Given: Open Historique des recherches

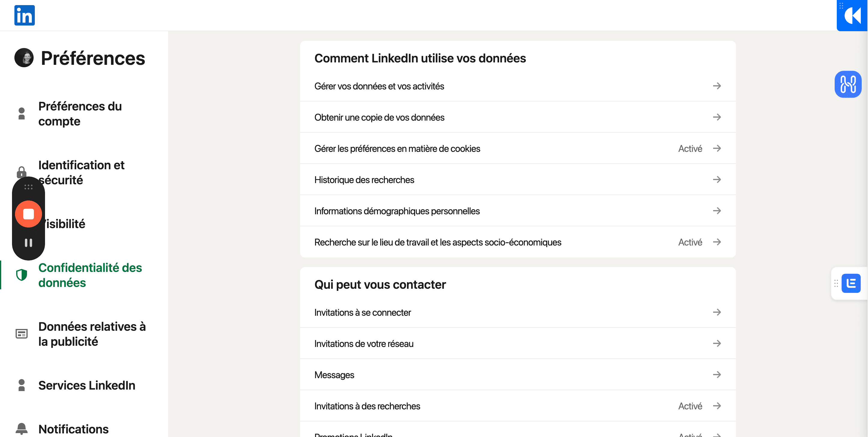Looking at the screenshot, I should click(x=517, y=179).
